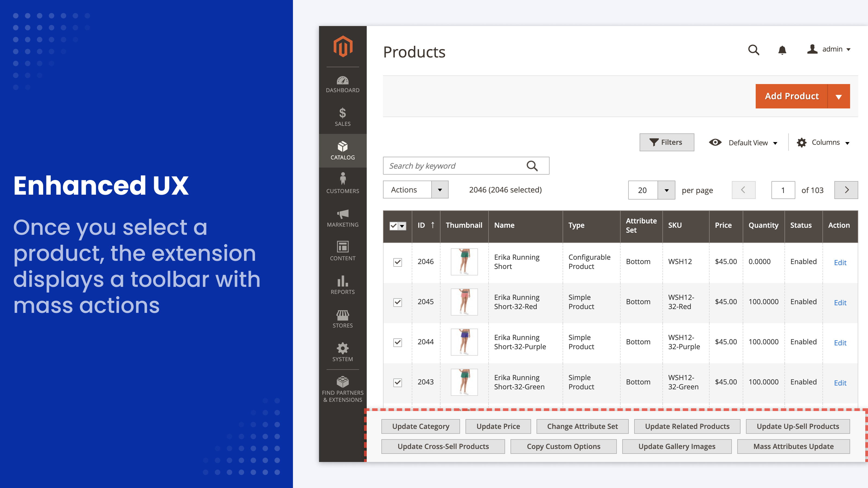Click the Search by keyword field

466,166
